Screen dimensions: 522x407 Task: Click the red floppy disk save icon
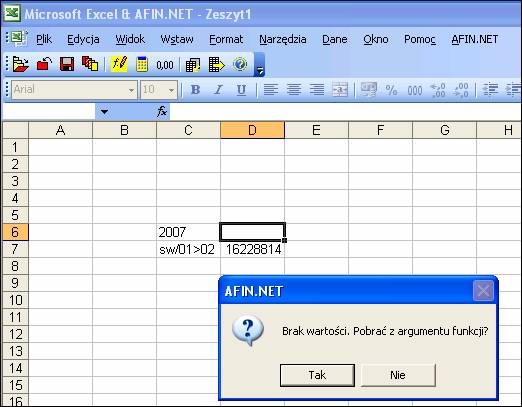tap(67, 64)
